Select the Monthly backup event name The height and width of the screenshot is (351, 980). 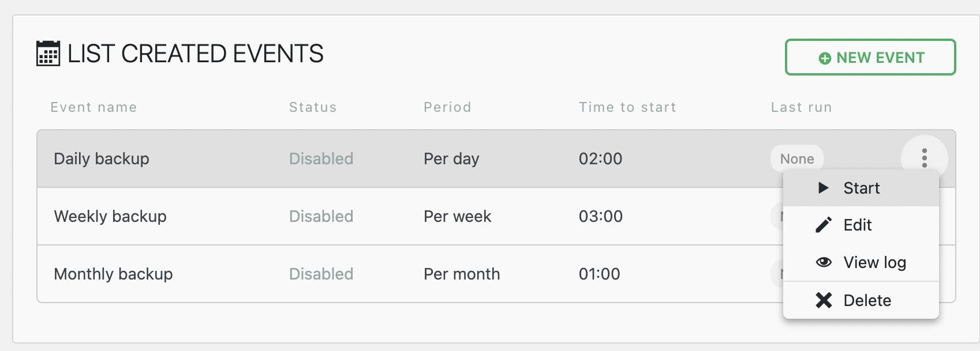point(113,274)
